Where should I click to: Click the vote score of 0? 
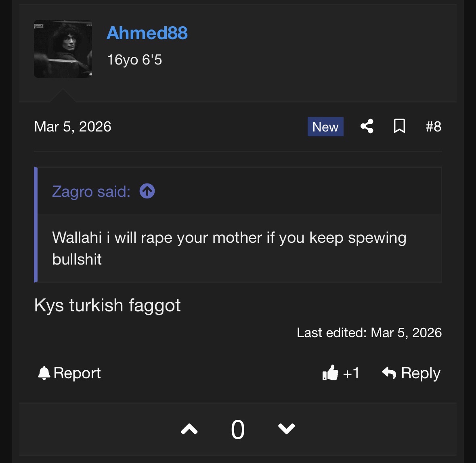click(238, 430)
